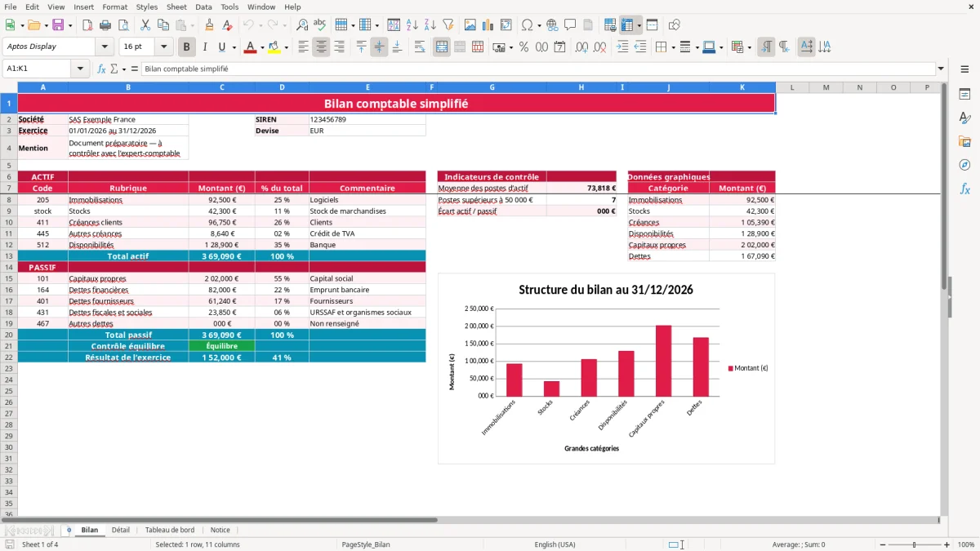Open the font name dropdown

(105, 47)
